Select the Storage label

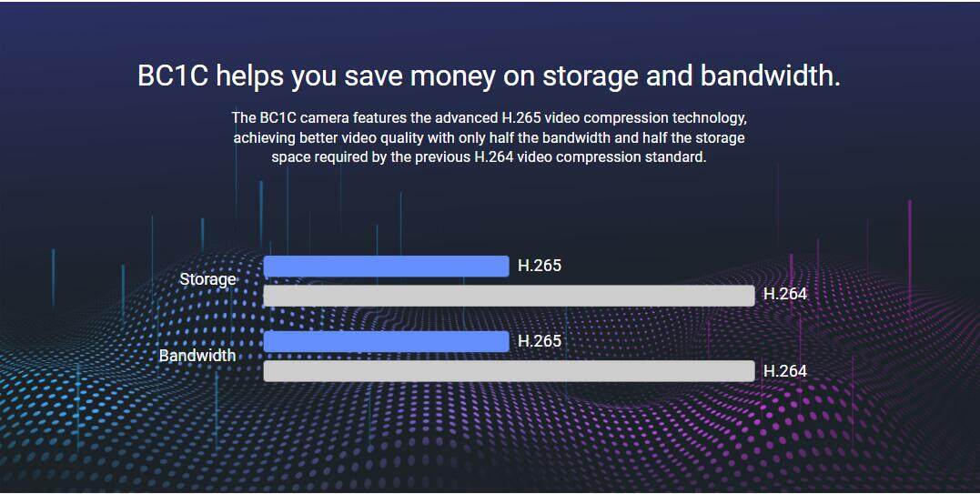coord(207,279)
